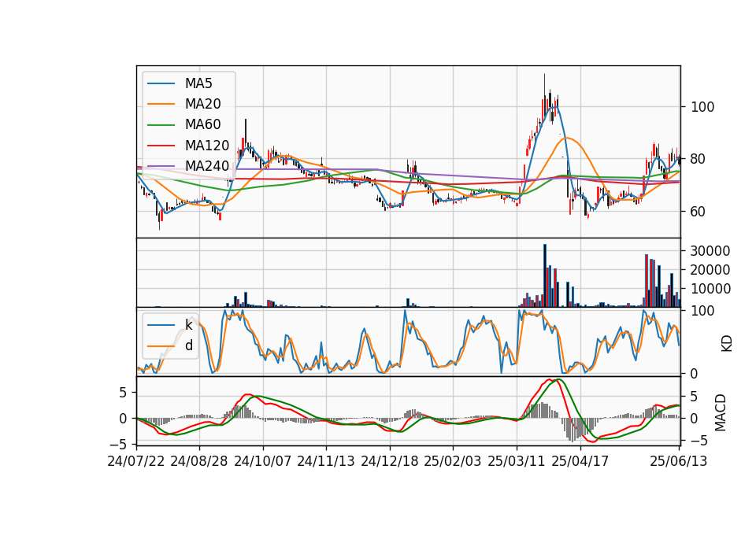Viewport: 756px width, 543px height.
Task: Click the tallest volume bar in March
Action: (x=545, y=275)
